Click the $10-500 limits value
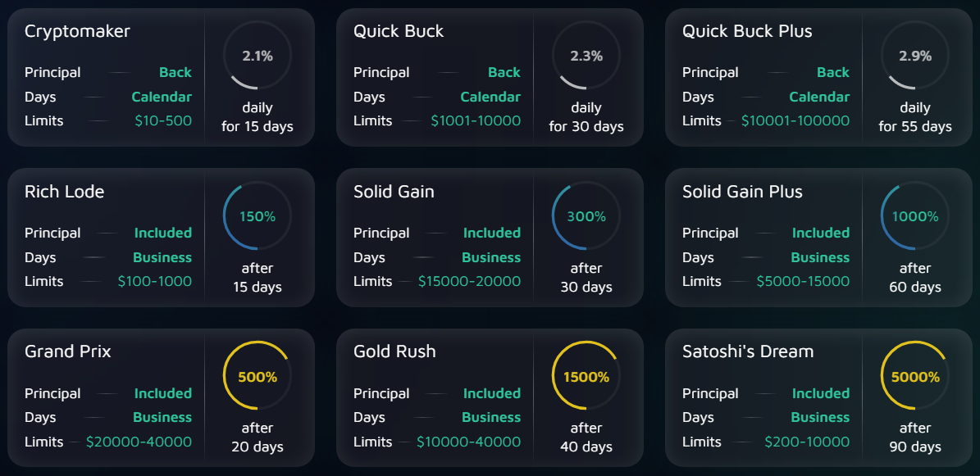This screenshot has width=980, height=476. click(x=163, y=120)
